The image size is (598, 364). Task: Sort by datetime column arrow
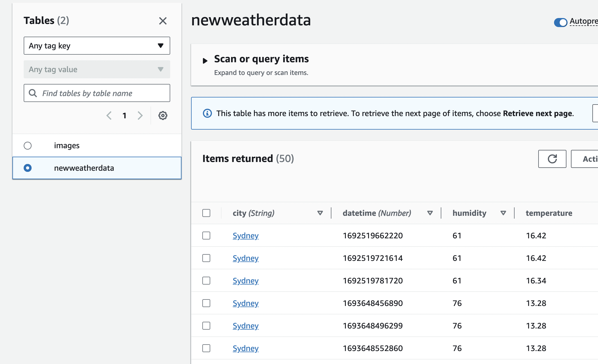click(x=430, y=213)
